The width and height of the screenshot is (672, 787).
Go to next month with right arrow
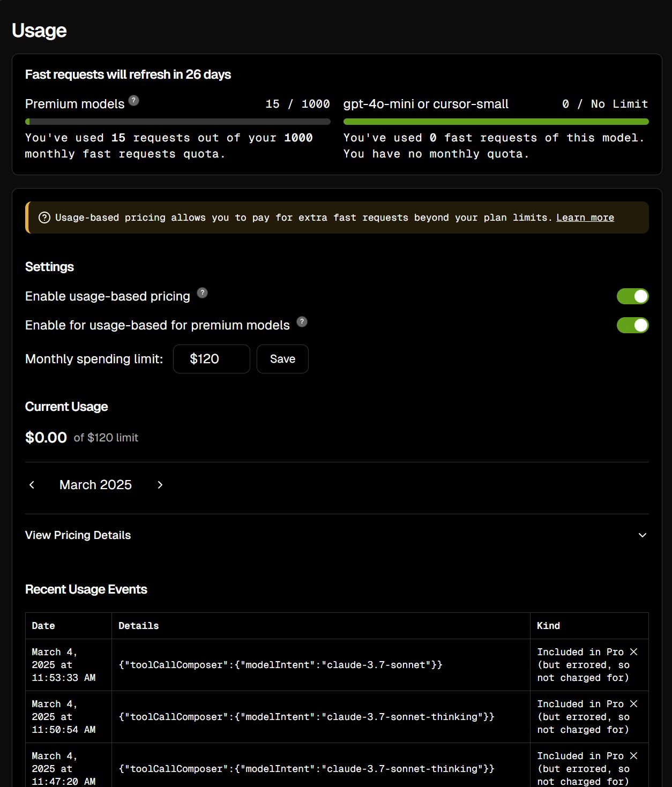click(160, 485)
